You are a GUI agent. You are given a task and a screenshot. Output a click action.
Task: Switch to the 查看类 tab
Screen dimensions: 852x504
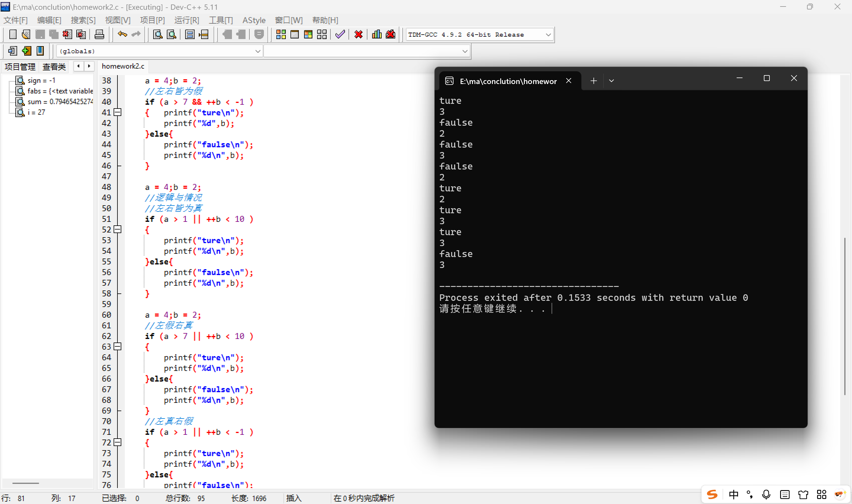(54, 67)
